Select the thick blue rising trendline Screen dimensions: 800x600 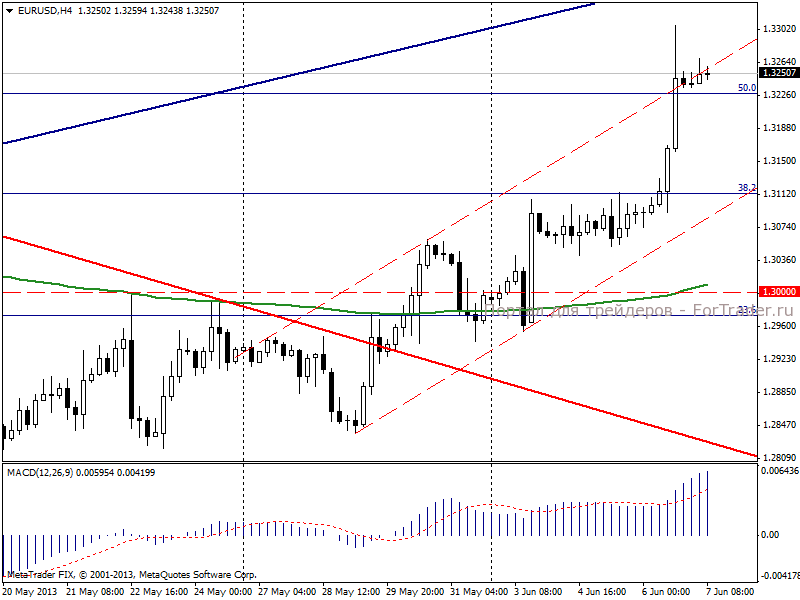pyautogui.click(x=298, y=73)
